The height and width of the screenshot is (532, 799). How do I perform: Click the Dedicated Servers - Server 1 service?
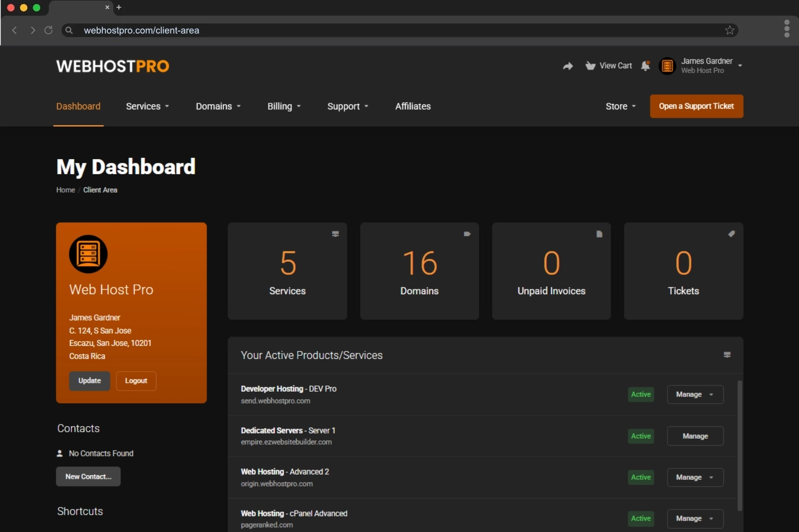coord(288,430)
